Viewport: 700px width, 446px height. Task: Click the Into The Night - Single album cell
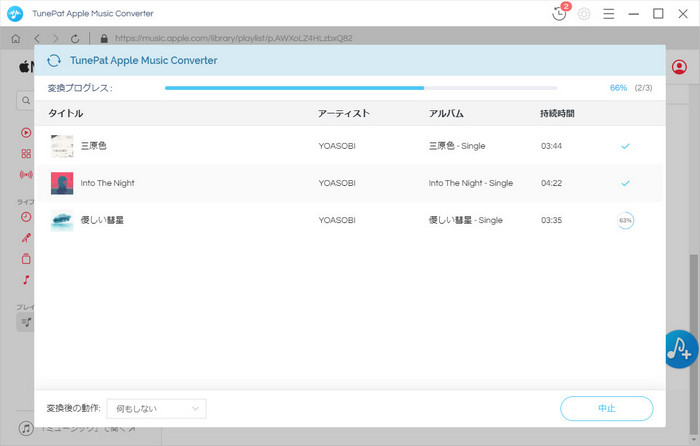471,183
